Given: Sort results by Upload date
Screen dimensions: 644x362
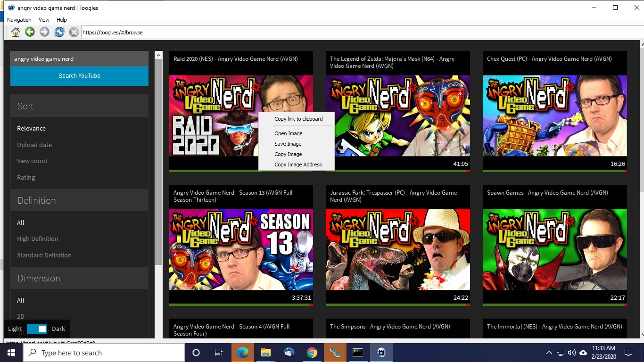Looking at the screenshot, I should pos(34,145).
